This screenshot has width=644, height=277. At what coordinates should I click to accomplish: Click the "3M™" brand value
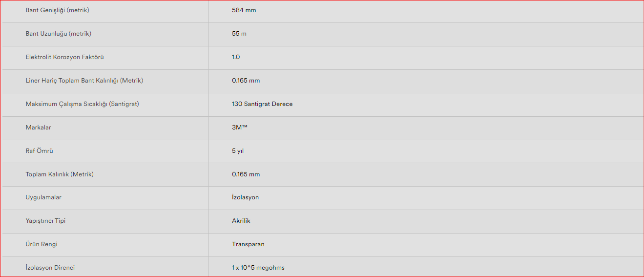(240, 128)
